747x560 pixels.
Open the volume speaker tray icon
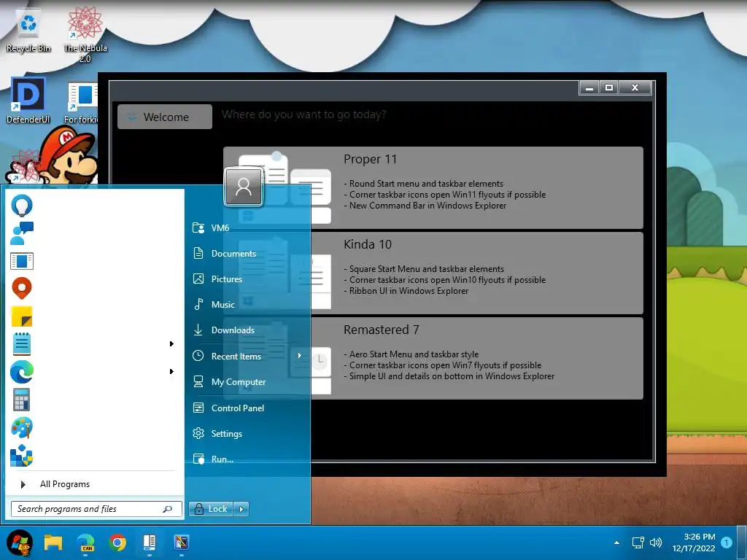point(656,542)
